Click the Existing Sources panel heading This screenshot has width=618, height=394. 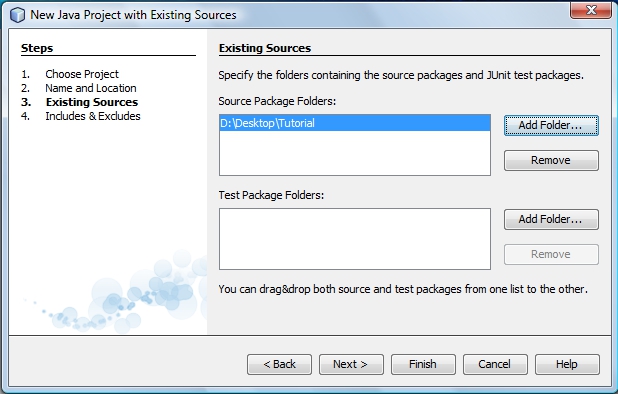[x=265, y=48]
